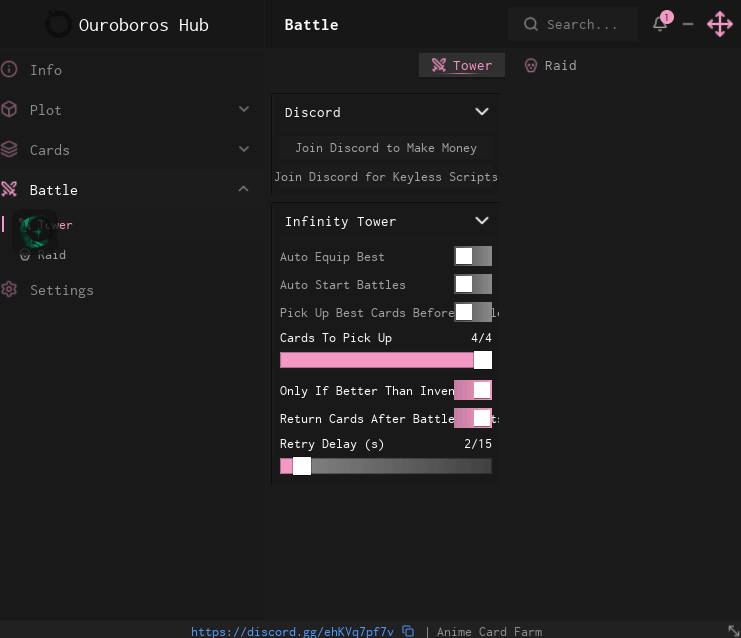Click the Info circle icon in sidebar

pos(9,69)
